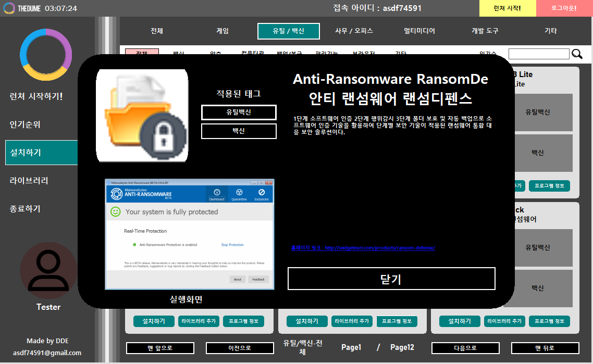Click the folder-with-padlock program icon
Viewport: 593px width, 364px height.
tap(142, 116)
